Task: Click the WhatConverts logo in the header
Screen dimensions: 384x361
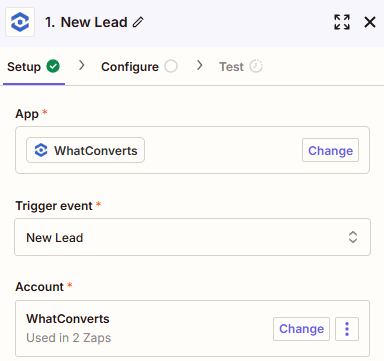Action: [20, 22]
